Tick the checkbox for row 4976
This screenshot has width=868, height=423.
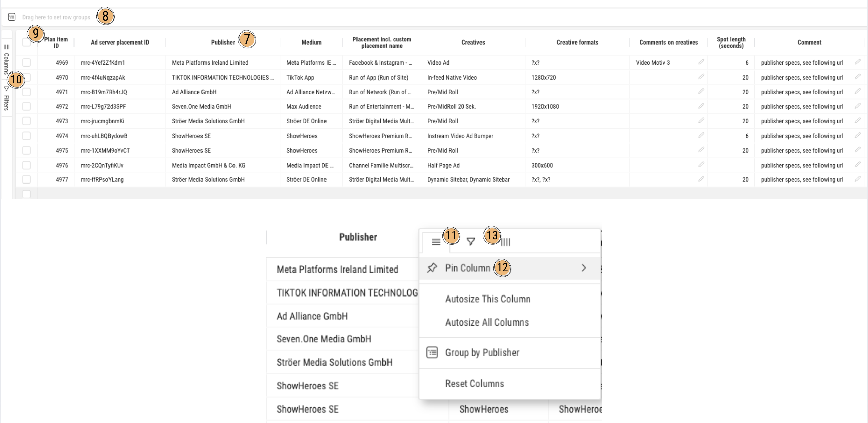[x=26, y=165]
